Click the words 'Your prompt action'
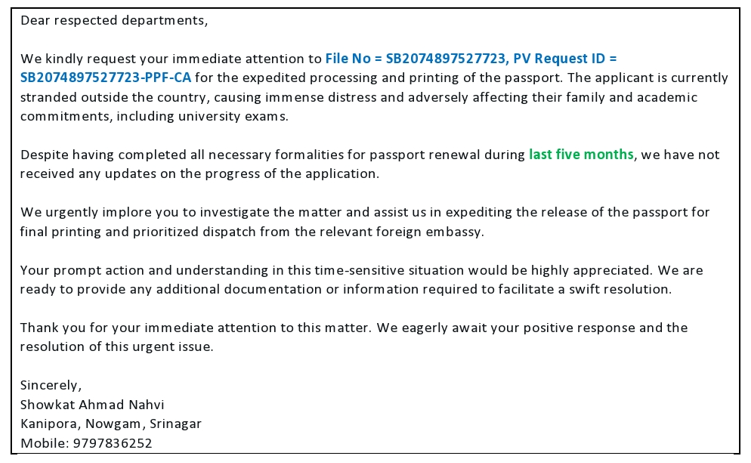751x463 pixels. pyautogui.click(x=82, y=270)
